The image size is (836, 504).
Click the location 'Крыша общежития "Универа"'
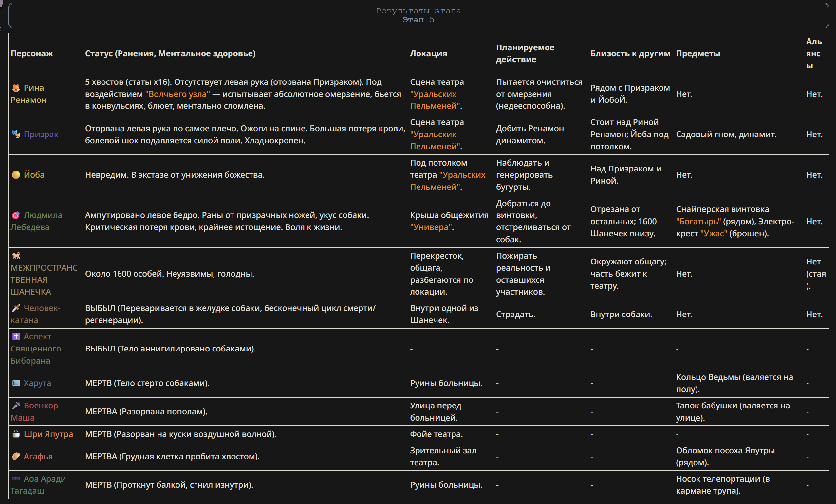coord(449,221)
